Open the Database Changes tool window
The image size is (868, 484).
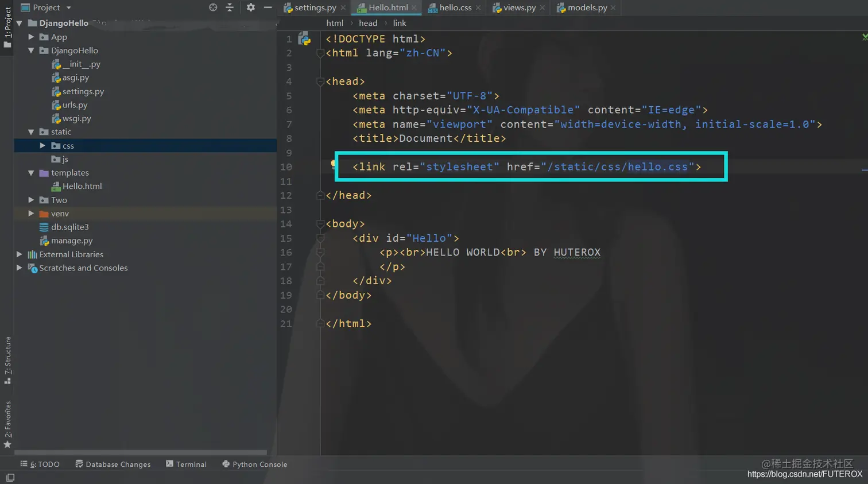pyautogui.click(x=113, y=464)
